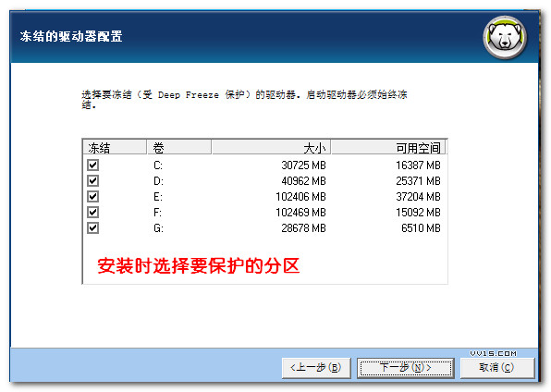551x392 pixels.
Task: Select the G: free space 6510 MB
Action: click(421, 228)
